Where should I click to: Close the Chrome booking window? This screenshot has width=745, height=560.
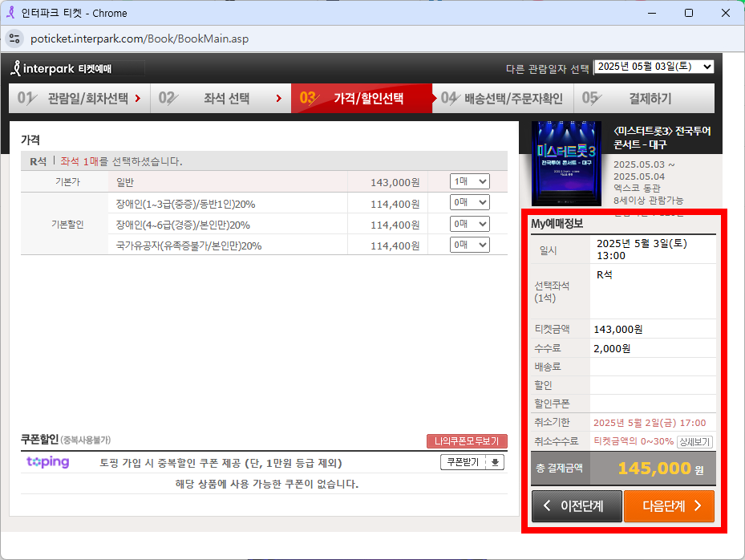click(x=726, y=13)
